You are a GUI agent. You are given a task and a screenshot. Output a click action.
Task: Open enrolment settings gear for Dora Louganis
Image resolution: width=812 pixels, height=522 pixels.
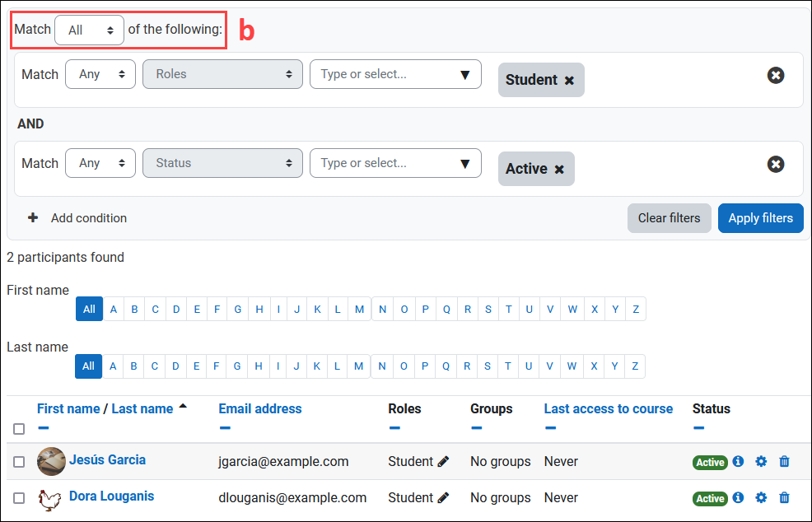tap(761, 497)
